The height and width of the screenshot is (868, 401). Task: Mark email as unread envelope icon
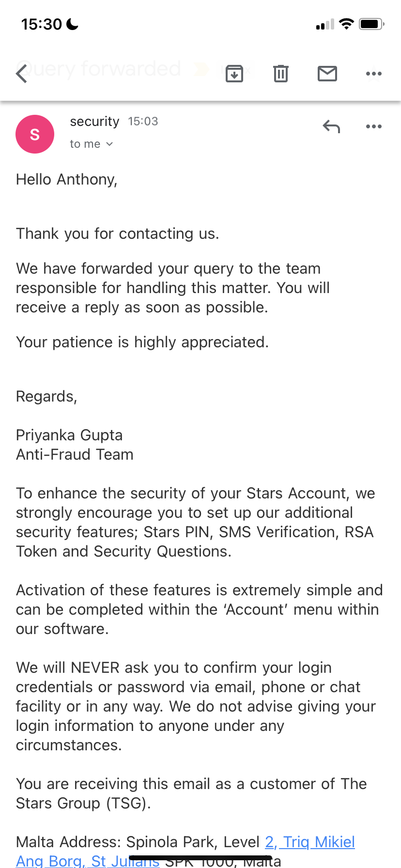tap(327, 74)
